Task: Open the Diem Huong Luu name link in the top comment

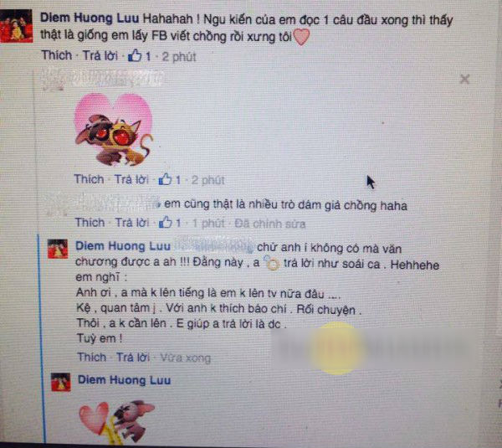Action: [90, 18]
